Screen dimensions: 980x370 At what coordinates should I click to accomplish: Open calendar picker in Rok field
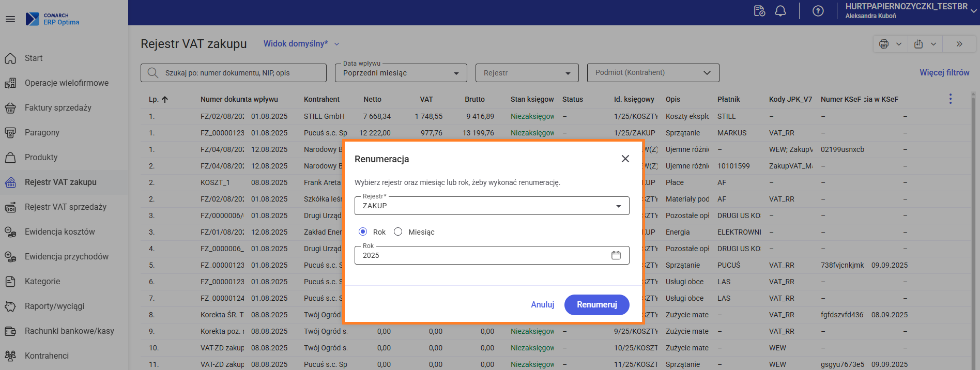(616, 255)
